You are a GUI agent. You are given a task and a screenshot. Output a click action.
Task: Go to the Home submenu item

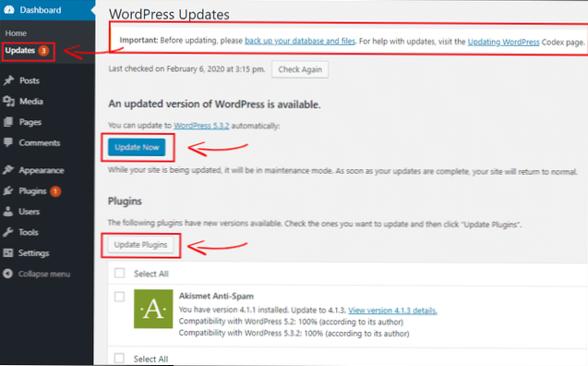point(16,33)
